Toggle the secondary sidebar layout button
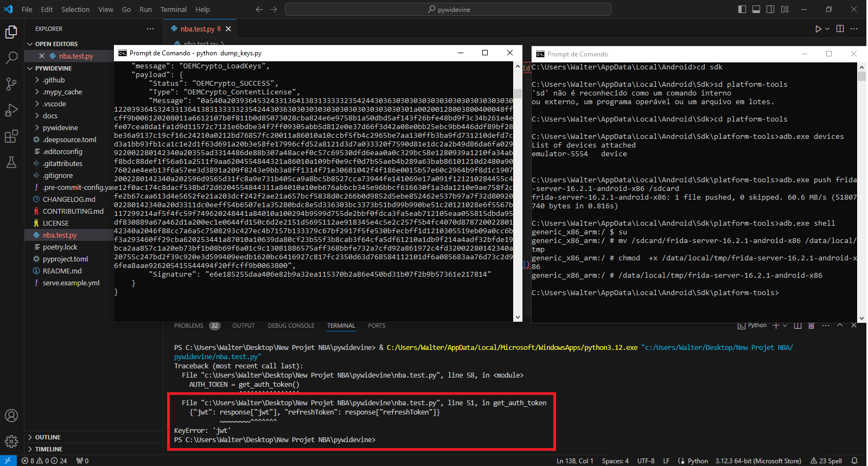This screenshot has width=868, height=466. coord(770,9)
